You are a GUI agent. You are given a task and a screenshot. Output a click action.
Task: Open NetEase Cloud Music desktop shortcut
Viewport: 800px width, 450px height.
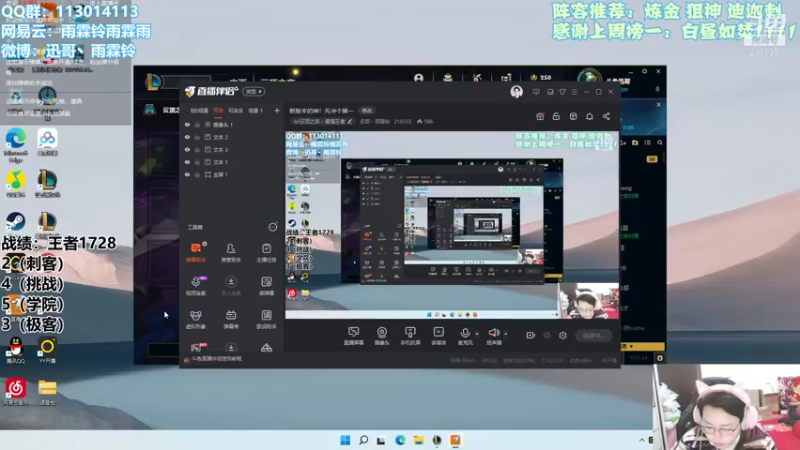point(15,391)
